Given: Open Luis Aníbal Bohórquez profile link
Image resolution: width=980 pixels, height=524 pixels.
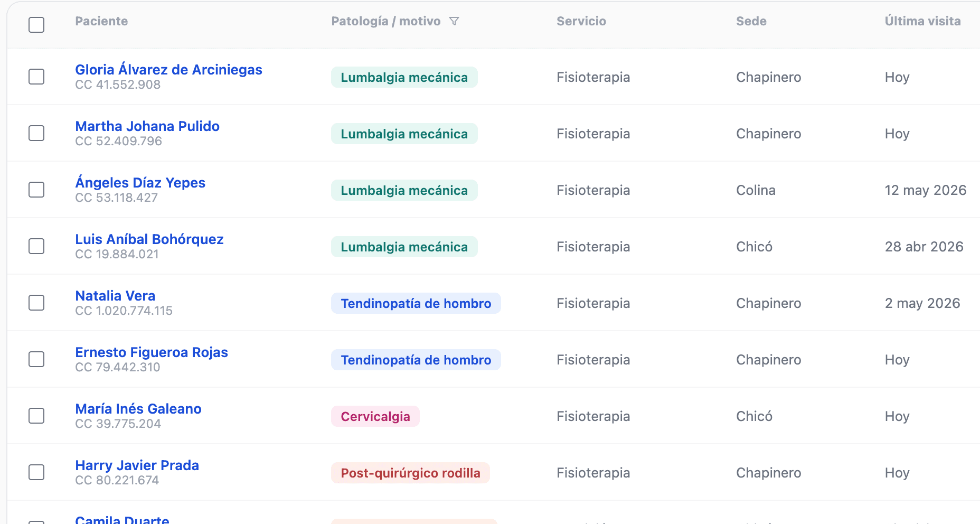Looking at the screenshot, I should pos(149,239).
